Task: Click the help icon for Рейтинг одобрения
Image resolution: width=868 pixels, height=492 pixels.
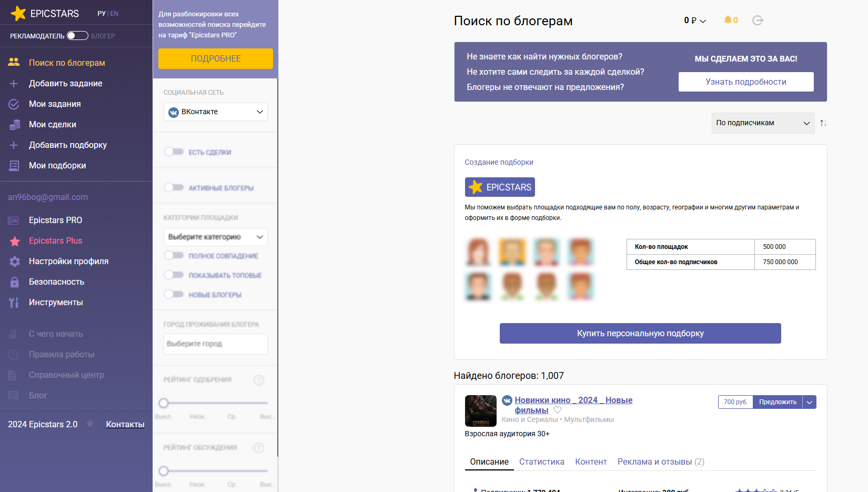Action: (259, 380)
